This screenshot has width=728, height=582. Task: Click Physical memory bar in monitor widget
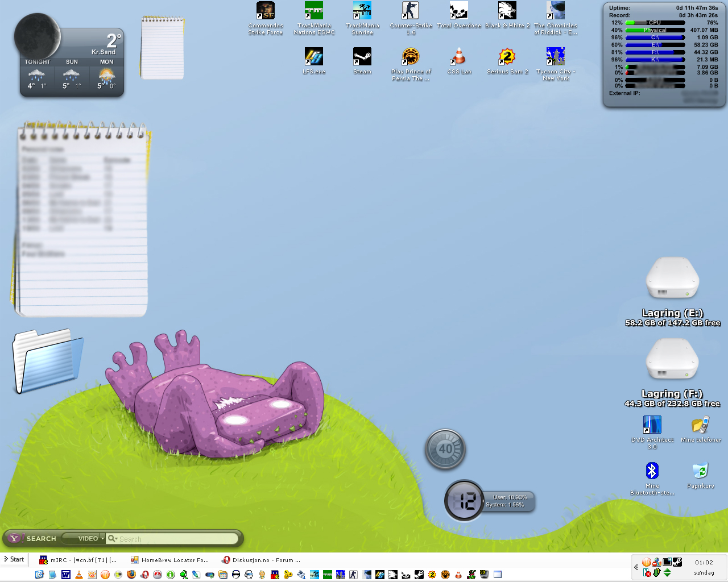coord(655,30)
